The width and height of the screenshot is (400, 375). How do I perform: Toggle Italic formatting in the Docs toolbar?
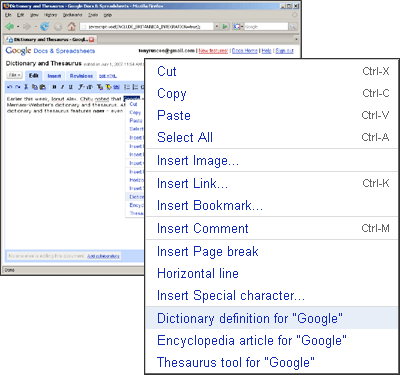point(62,87)
